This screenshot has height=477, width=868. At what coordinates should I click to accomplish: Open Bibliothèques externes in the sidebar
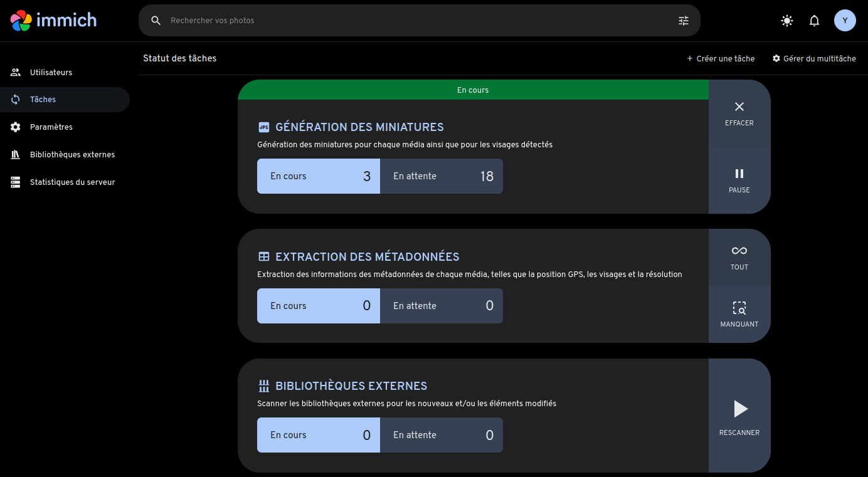click(72, 155)
